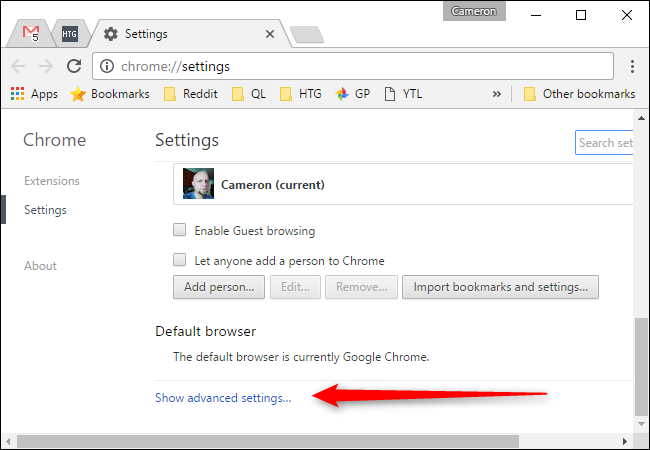Image resolution: width=650 pixels, height=450 pixels.
Task: Open the HTG bookmark folder
Action: pyautogui.click(x=301, y=94)
